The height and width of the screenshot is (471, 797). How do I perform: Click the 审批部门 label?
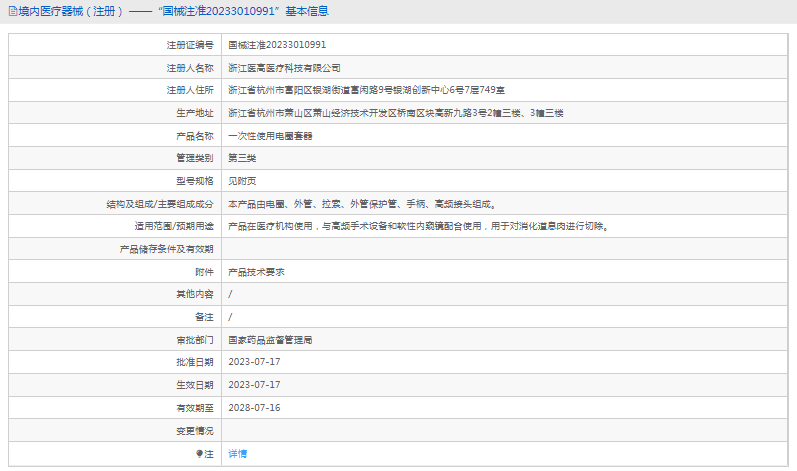click(195, 340)
